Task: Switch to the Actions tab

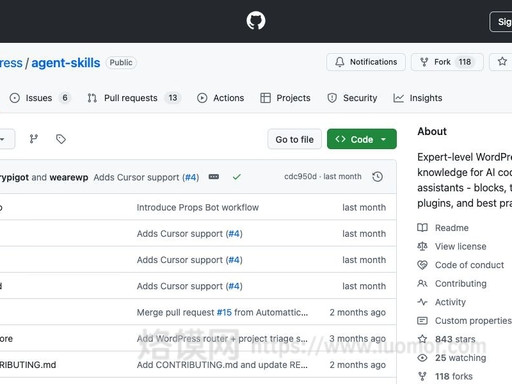Action: click(x=220, y=98)
